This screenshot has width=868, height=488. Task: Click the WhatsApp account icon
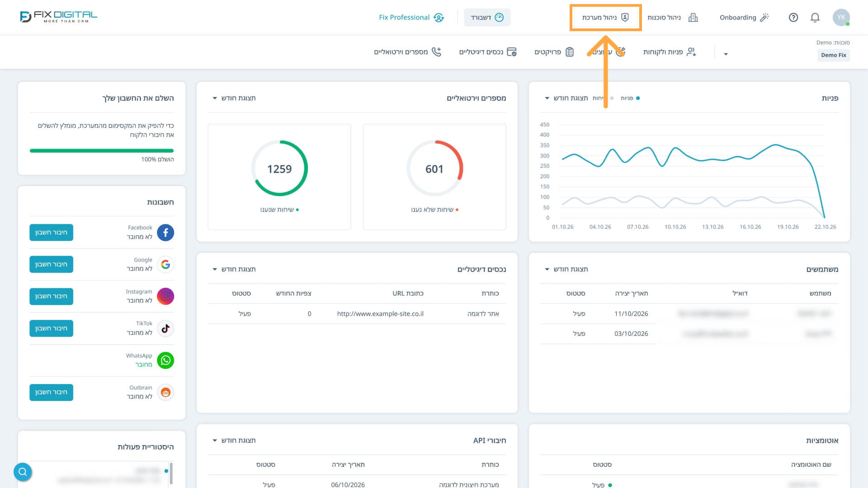point(165,360)
